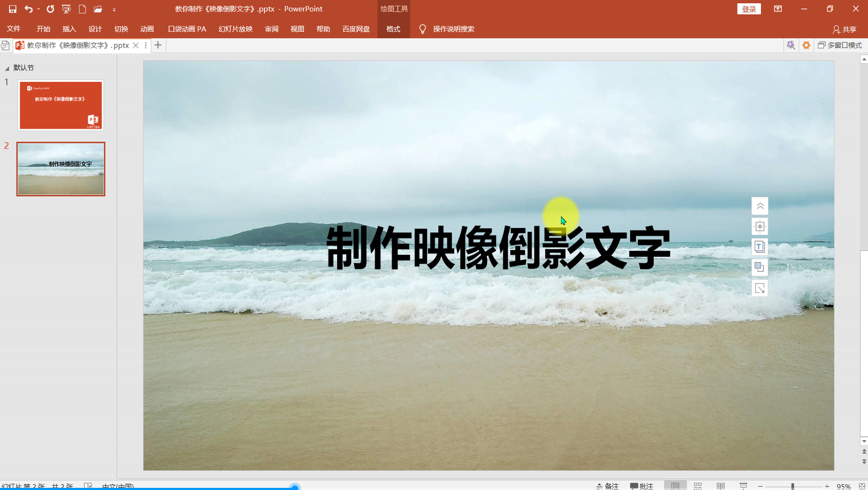
Task: Open a file with the folder icon
Action: 98,9
